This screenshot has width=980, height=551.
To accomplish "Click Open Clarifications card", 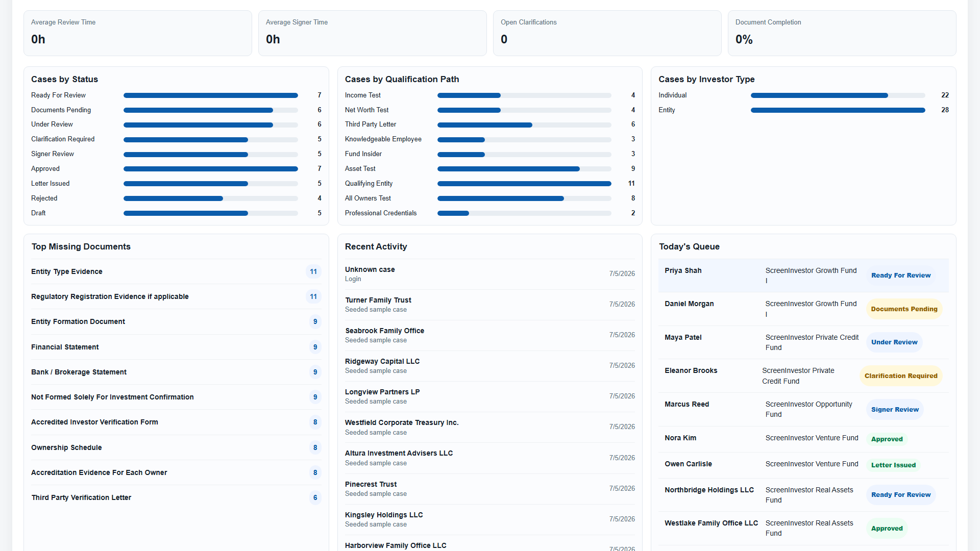I will click(x=607, y=33).
